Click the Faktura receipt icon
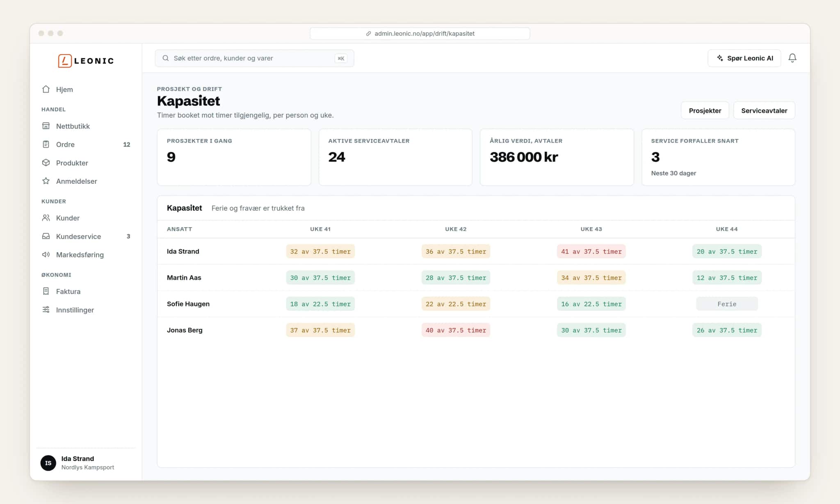 pos(46,291)
